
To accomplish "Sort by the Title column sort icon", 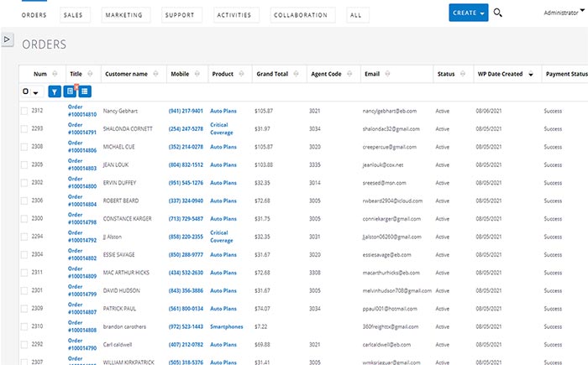I will (x=90, y=74).
